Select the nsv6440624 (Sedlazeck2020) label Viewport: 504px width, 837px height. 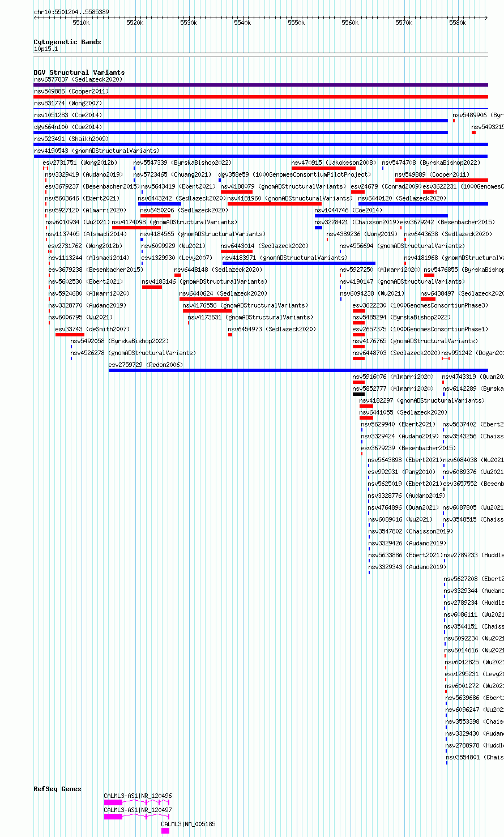pyautogui.click(x=223, y=293)
